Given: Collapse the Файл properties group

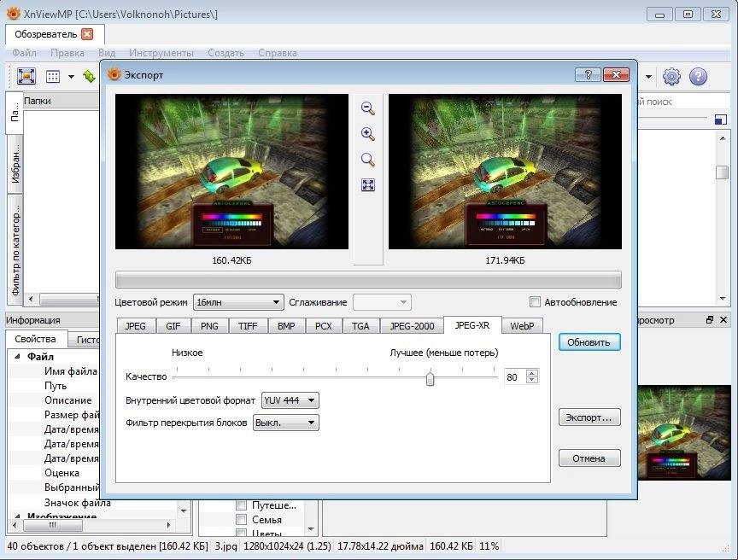Looking at the screenshot, I should click(x=17, y=357).
